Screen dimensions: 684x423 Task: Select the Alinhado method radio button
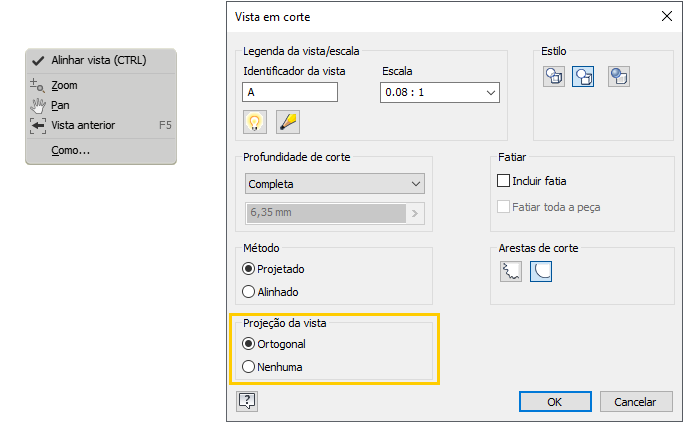[x=249, y=292]
